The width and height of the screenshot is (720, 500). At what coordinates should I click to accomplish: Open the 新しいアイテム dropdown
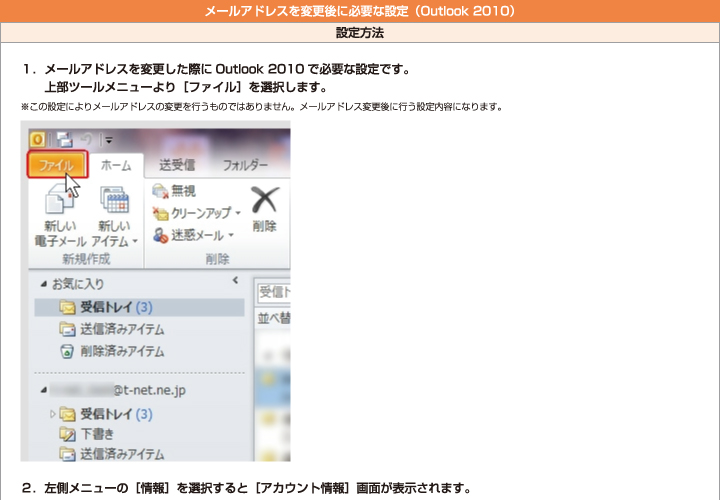[x=114, y=215]
